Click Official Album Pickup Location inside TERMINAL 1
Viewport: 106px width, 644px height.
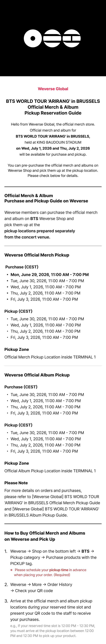click(50, 471)
